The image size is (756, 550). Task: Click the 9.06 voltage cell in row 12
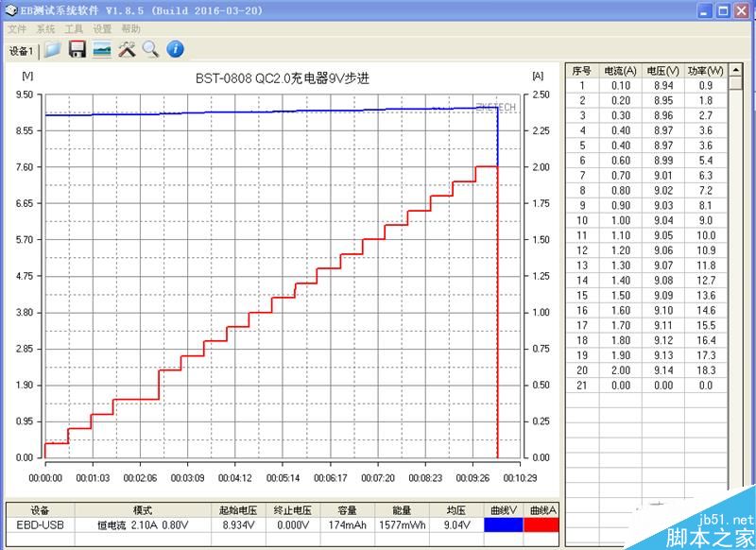point(663,250)
